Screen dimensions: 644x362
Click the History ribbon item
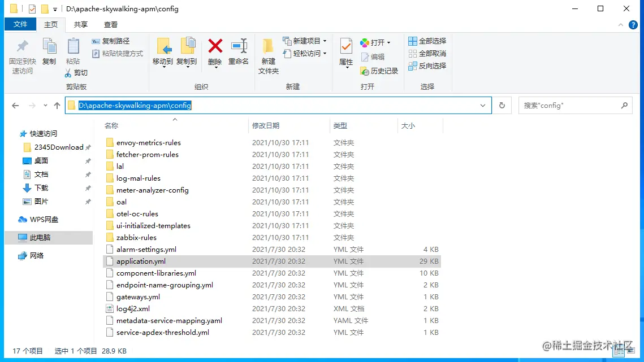(379, 71)
